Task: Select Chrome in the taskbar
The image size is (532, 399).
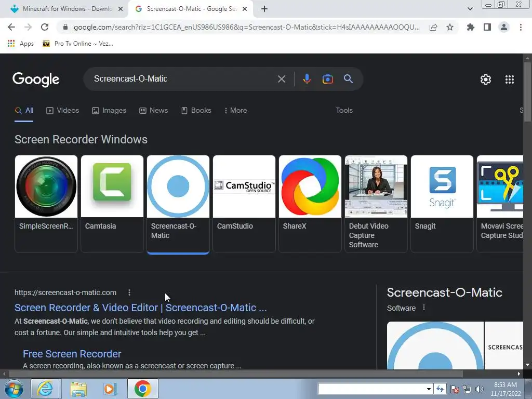Action: tap(142, 389)
